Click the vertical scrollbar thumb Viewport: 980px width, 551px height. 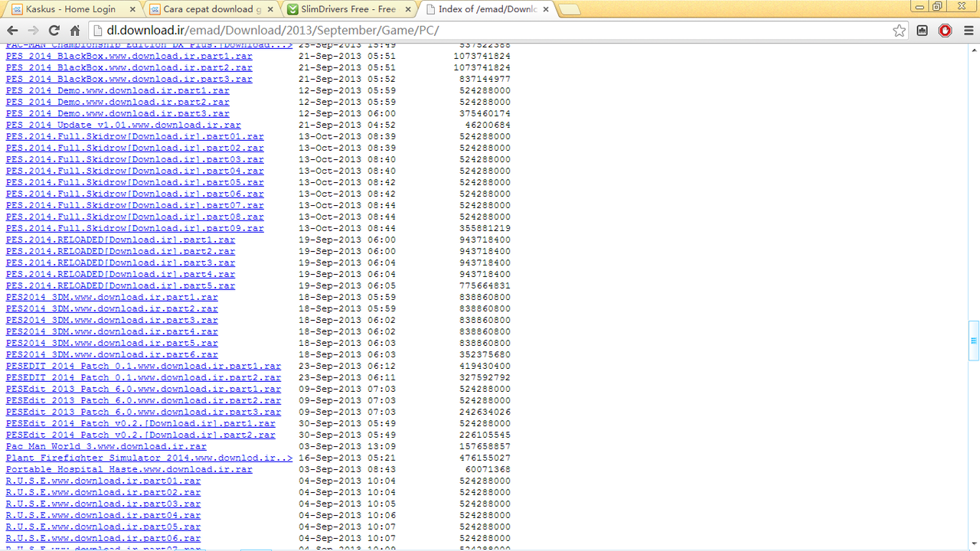[974, 341]
